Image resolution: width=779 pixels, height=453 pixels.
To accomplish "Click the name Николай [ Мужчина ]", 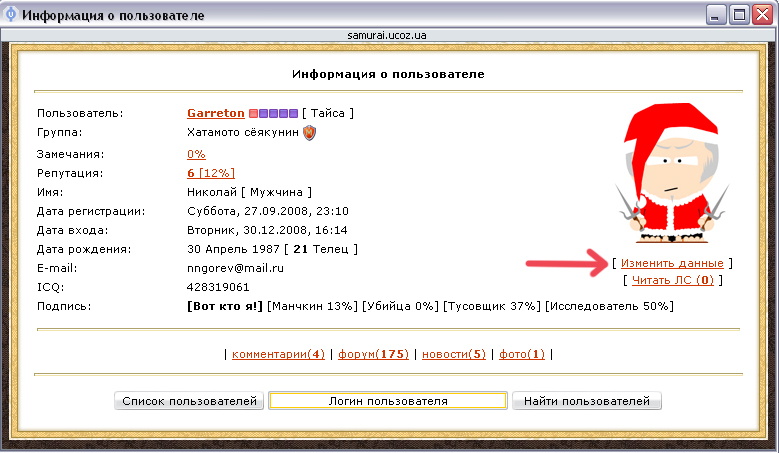I will coord(249,192).
